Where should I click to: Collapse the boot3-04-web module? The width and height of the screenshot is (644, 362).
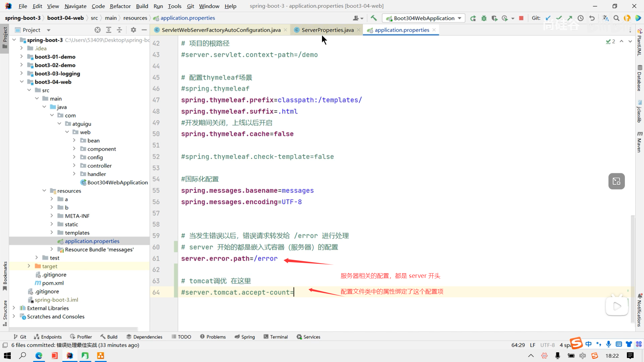[22, 82]
